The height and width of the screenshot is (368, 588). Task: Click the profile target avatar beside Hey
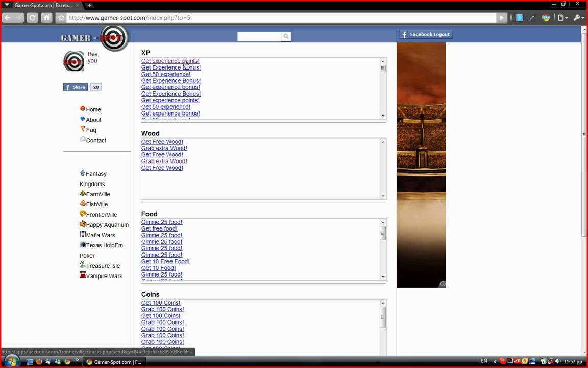(73, 61)
